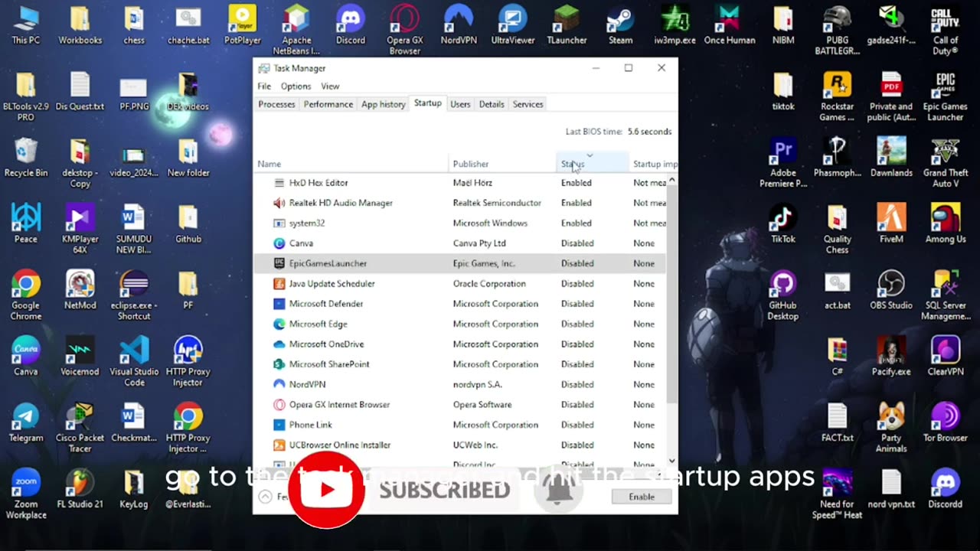Launch Call of Duty desktop shortcut
The height and width of the screenshot is (551, 980).
(x=946, y=30)
